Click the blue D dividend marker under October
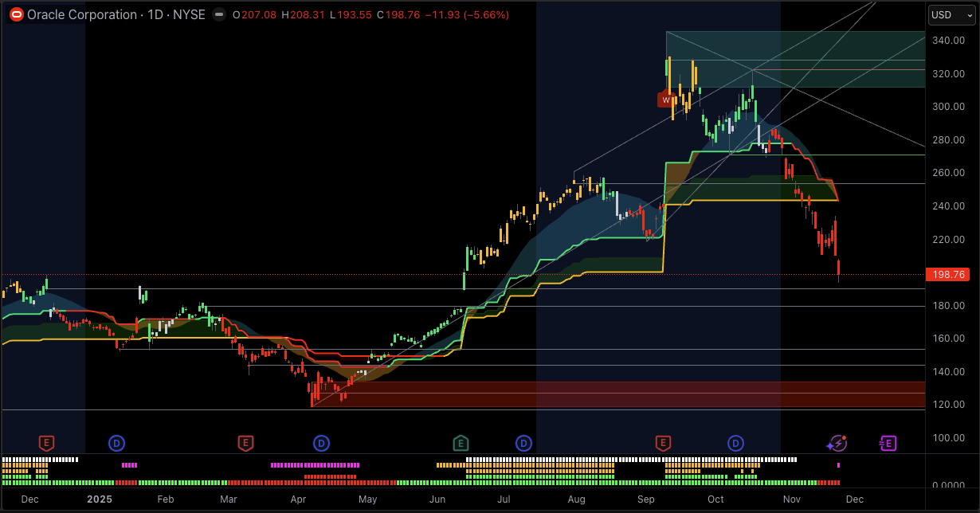 (x=735, y=444)
